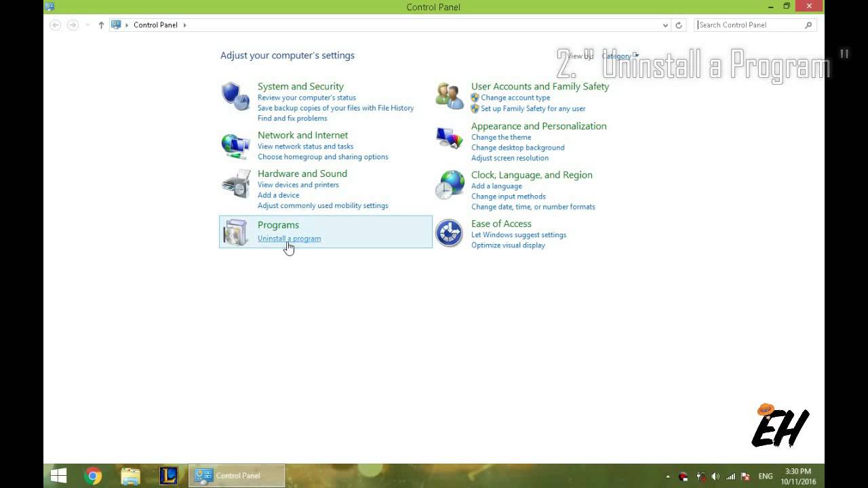Click the address bar computer icon
The height and width of the screenshot is (488, 868).
coord(116,25)
